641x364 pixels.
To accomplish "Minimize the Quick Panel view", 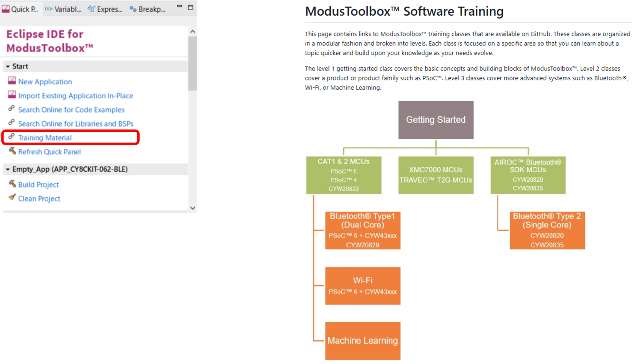I will pos(179,6).
